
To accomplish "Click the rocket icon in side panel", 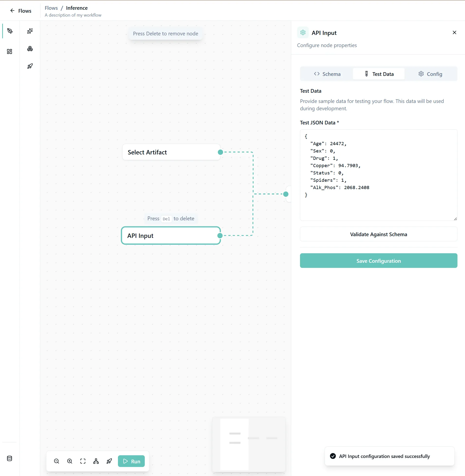I will click(30, 66).
